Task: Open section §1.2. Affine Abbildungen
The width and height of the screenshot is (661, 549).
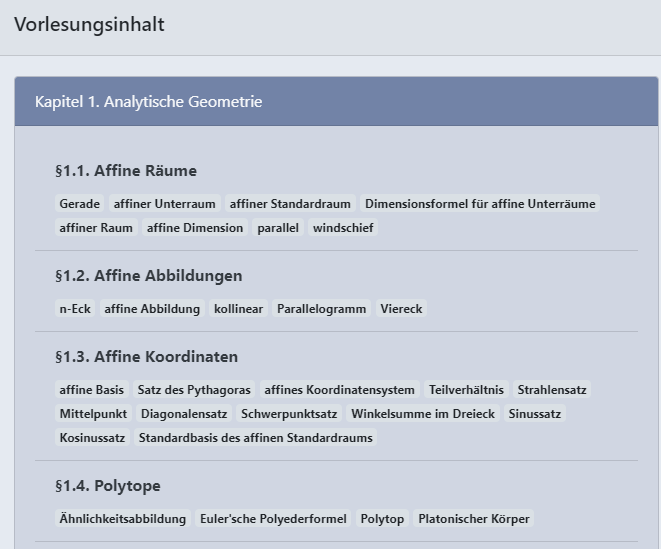Action: [x=148, y=276]
